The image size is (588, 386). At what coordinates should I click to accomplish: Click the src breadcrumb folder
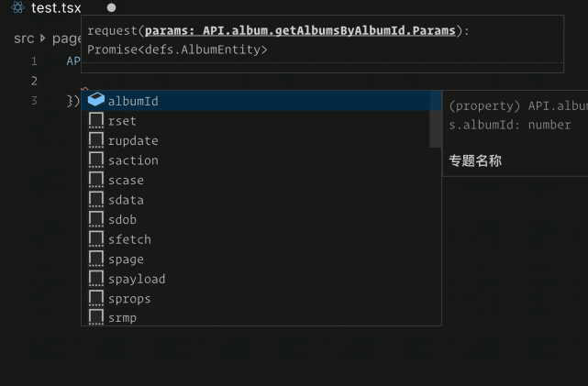click(24, 39)
